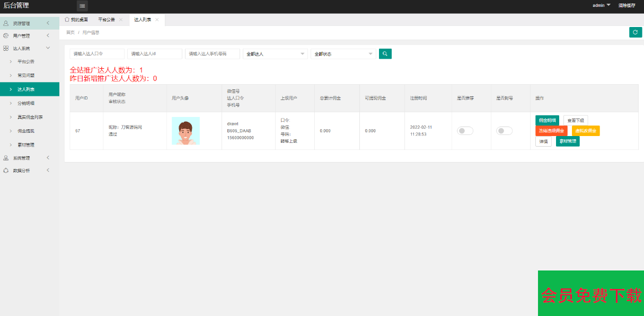
Task: Toggle the 是否推荐 switch for user 67
Action: 465,131
